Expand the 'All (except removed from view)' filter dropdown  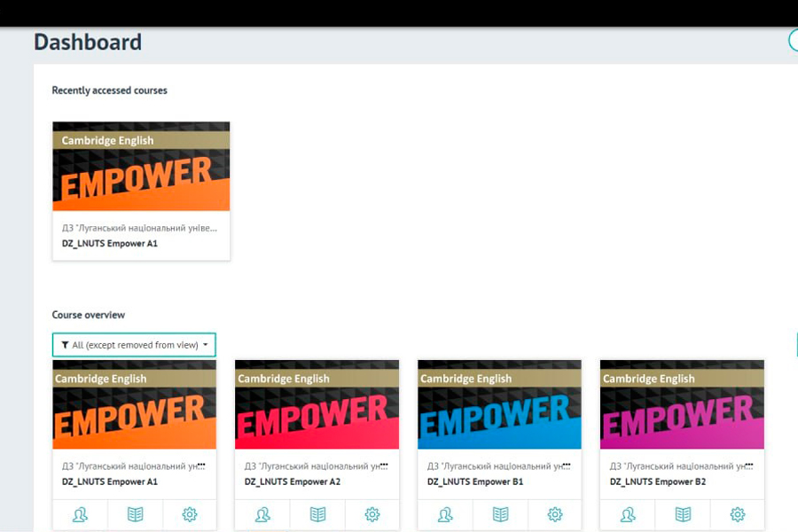(134, 345)
